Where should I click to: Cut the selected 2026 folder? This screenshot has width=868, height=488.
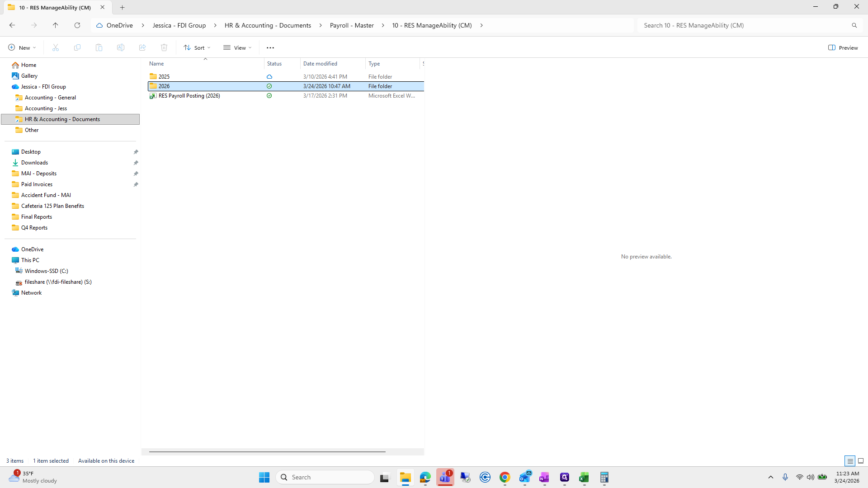[55, 47]
